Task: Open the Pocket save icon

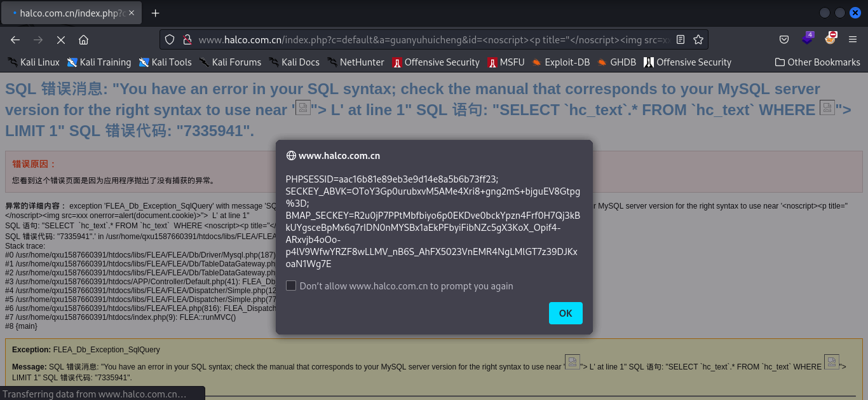Action: pos(784,39)
